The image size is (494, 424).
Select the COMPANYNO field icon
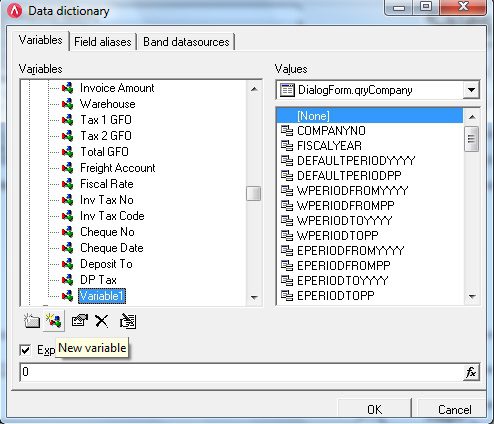point(287,131)
